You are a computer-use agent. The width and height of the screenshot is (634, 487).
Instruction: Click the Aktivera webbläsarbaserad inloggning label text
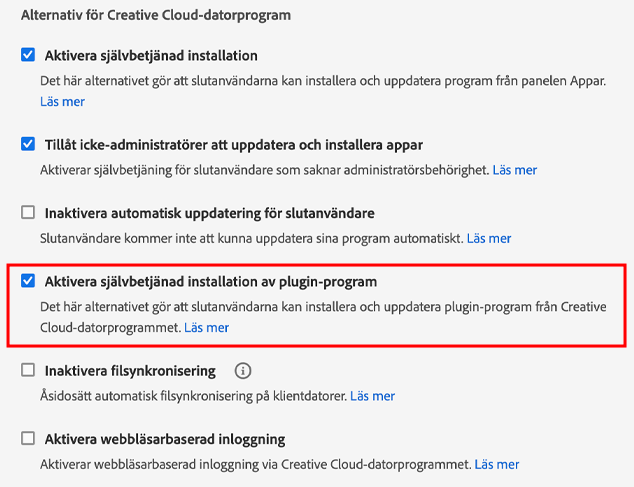pos(165,439)
